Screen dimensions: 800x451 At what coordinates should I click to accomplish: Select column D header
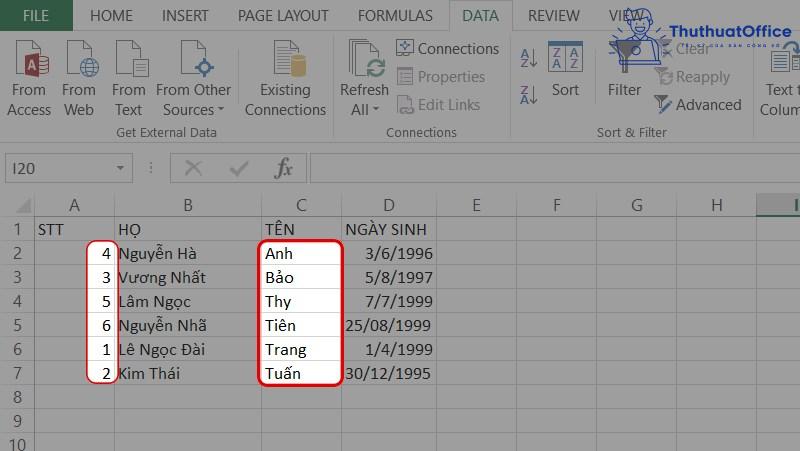(389, 205)
